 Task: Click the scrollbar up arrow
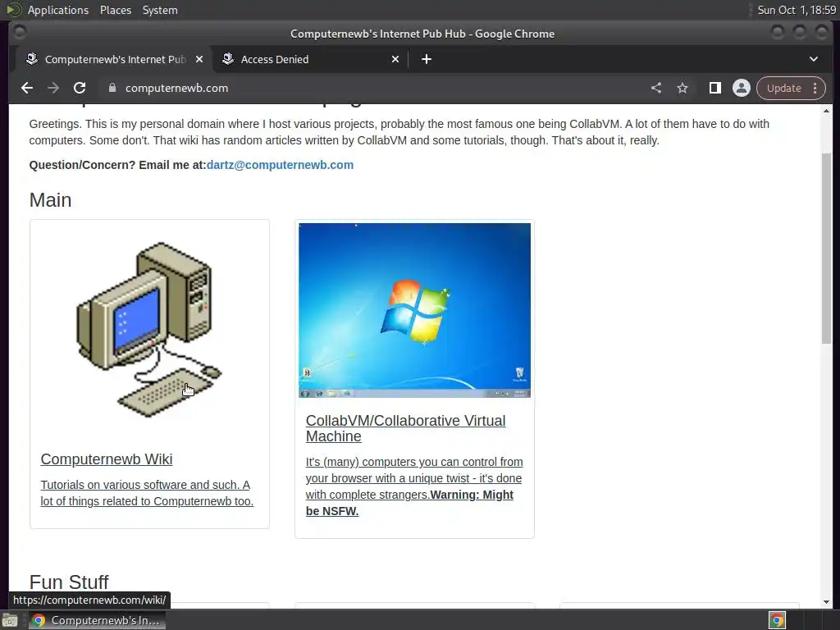tap(827, 111)
